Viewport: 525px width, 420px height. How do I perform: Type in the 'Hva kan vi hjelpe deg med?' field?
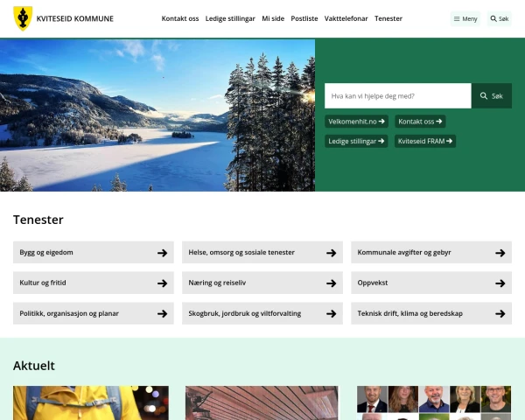click(x=397, y=96)
